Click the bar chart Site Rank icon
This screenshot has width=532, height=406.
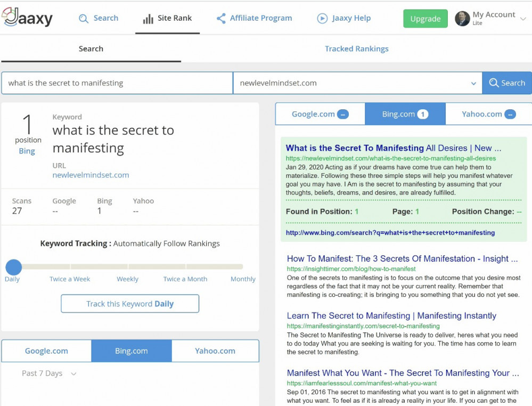click(148, 19)
